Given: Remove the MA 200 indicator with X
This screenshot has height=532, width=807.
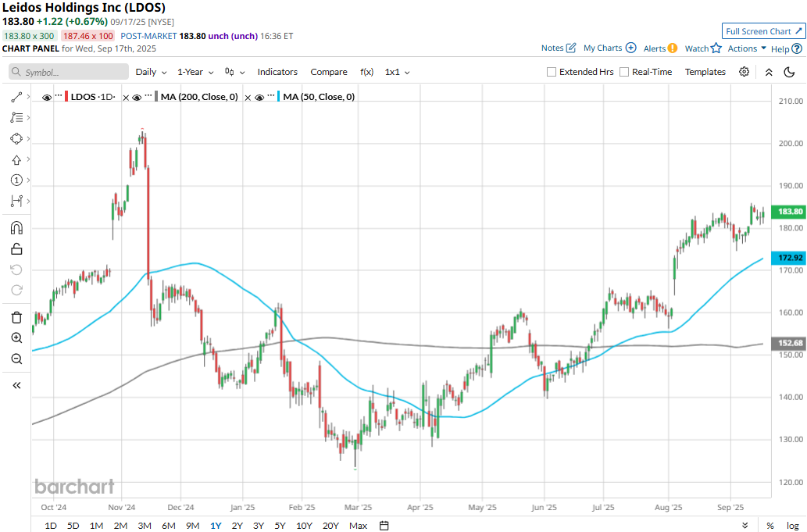Looking at the screenshot, I should pos(126,97).
